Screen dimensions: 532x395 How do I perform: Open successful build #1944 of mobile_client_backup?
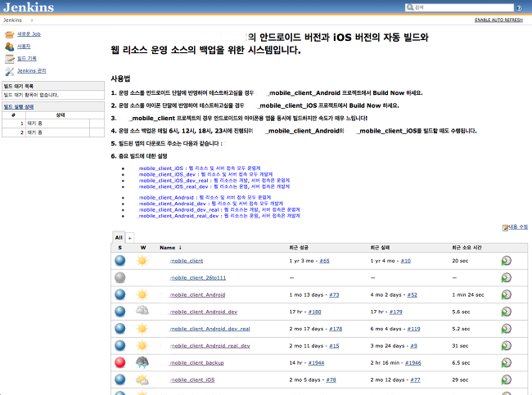tap(316, 362)
